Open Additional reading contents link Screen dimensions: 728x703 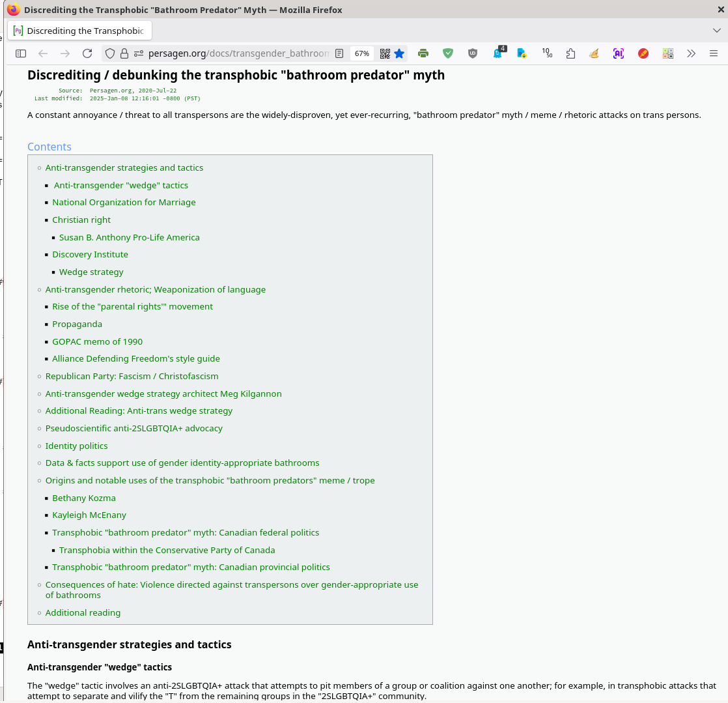click(83, 612)
